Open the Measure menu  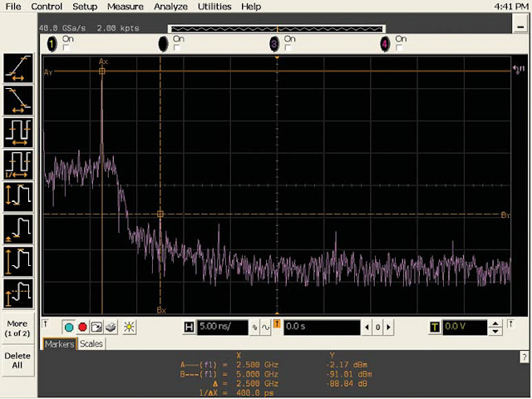click(x=126, y=7)
